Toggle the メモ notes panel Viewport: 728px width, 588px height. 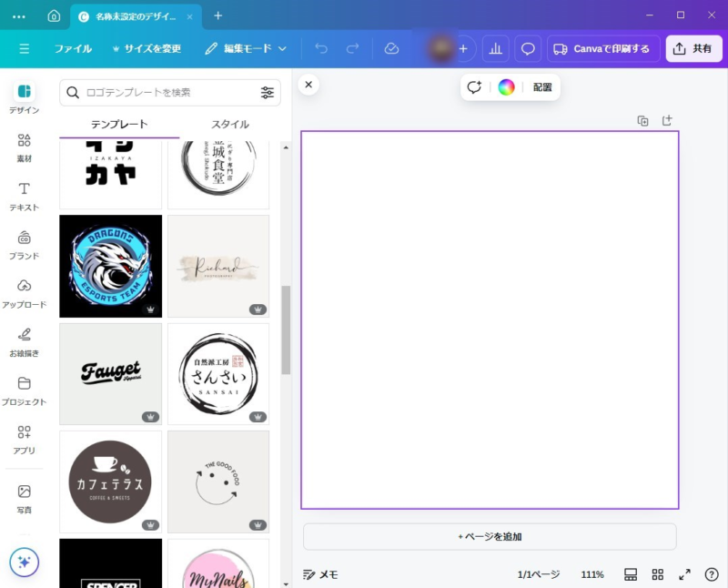click(x=320, y=574)
